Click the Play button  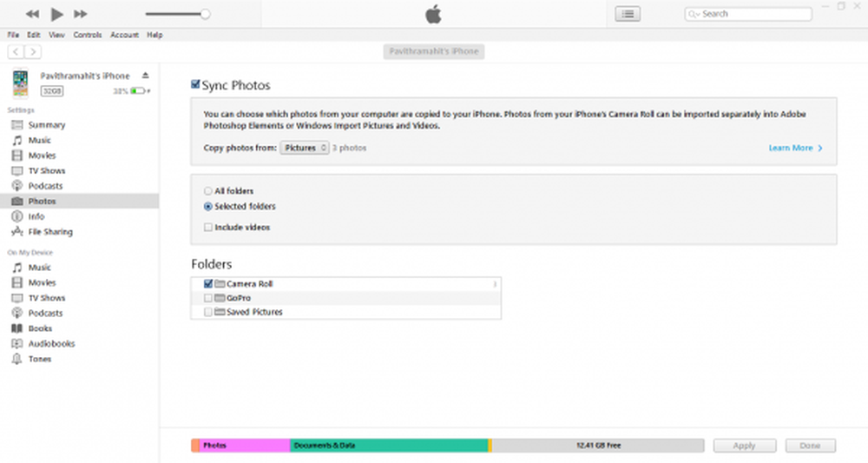57,14
